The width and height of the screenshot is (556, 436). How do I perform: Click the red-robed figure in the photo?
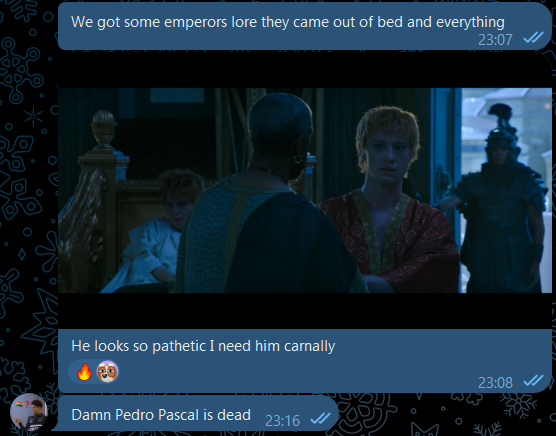(388, 206)
